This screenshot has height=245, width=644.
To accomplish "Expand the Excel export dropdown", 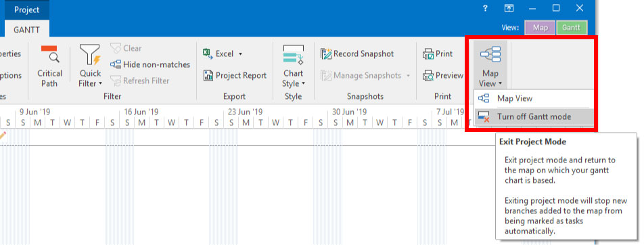I will (240, 54).
